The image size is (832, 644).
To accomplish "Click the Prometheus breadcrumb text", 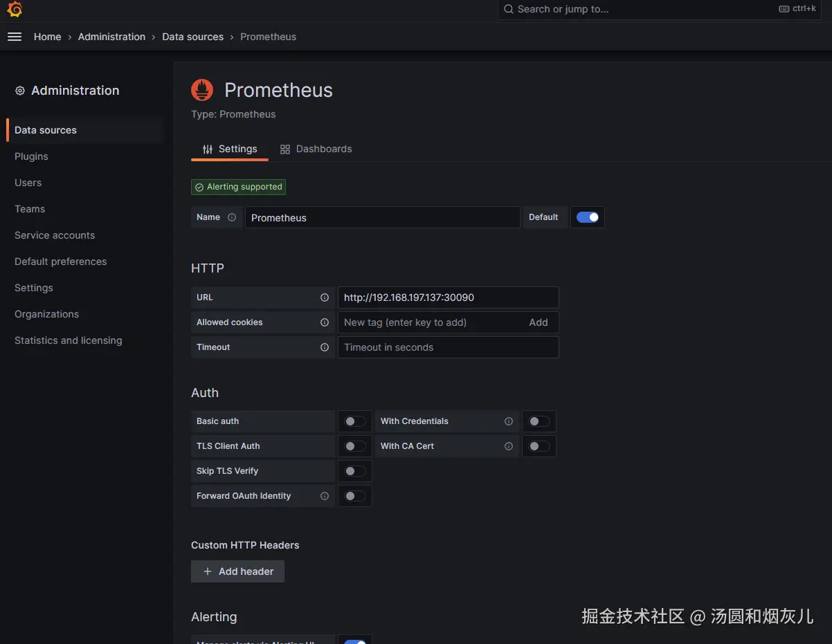I will (x=268, y=37).
